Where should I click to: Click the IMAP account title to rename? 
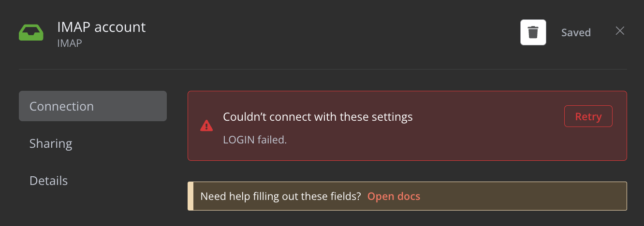click(102, 27)
